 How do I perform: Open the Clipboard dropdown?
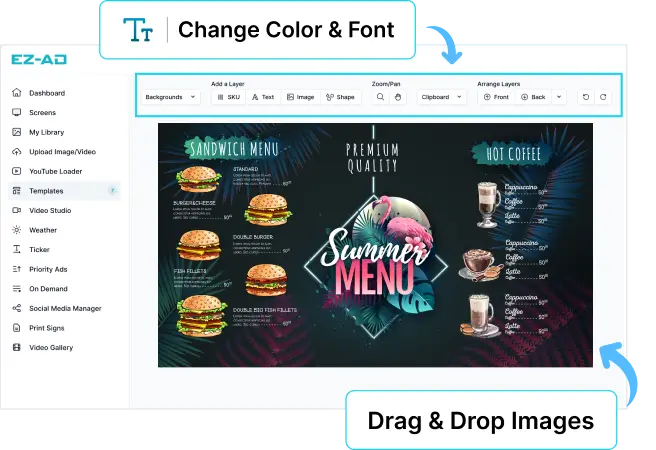tap(441, 97)
